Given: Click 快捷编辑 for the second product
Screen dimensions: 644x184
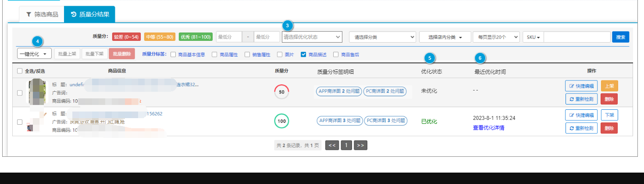Looking at the screenshot, I should tap(581, 115).
